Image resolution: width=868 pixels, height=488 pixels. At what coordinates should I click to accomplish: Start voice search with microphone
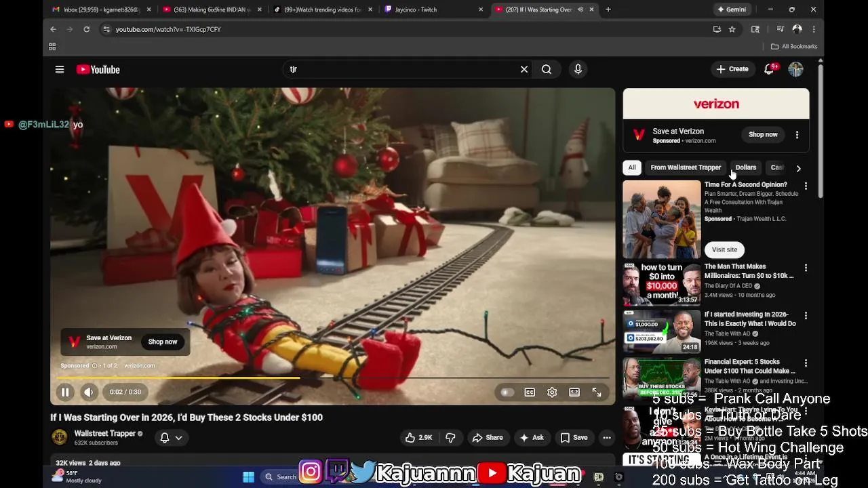click(578, 69)
